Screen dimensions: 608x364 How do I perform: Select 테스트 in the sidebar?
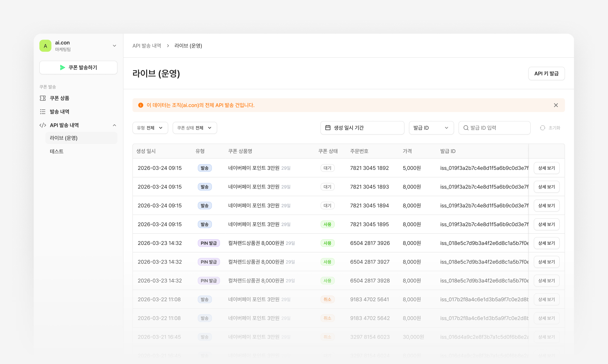click(81, 151)
